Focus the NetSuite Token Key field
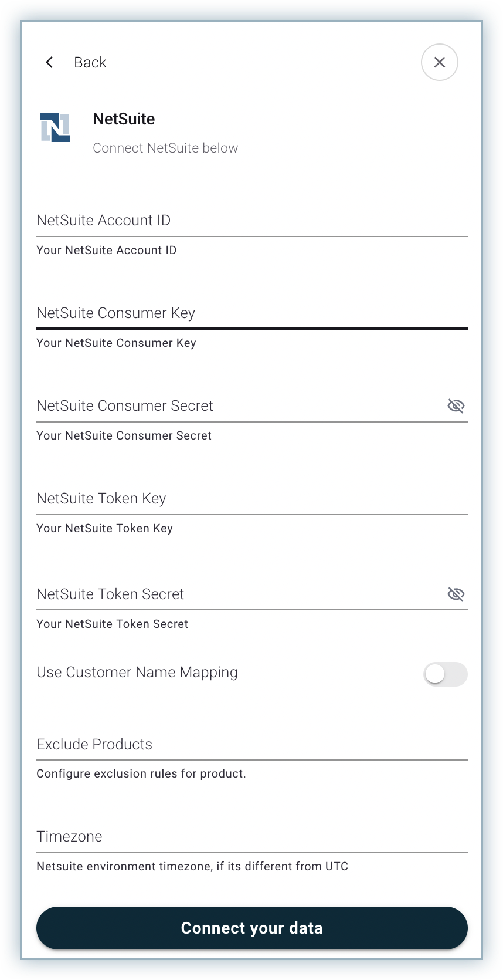 coord(251,499)
